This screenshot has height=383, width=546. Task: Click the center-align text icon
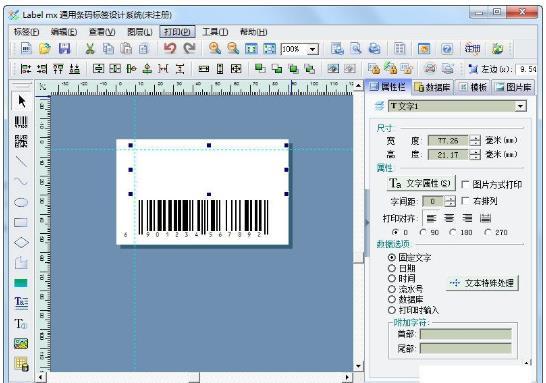point(449,218)
